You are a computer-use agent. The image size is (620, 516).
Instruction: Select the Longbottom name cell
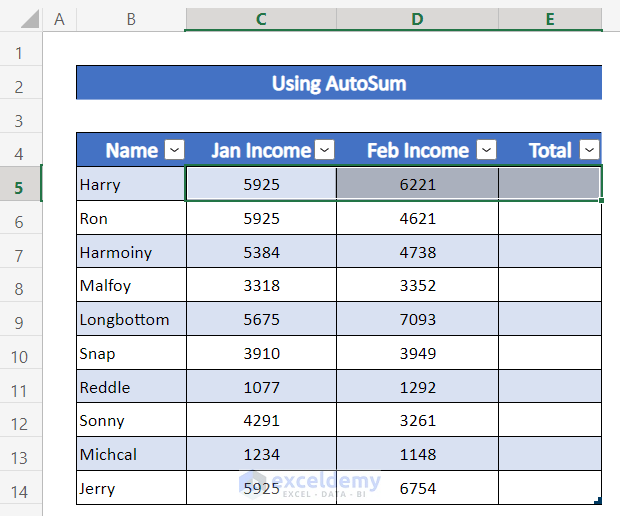pos(131,320)
